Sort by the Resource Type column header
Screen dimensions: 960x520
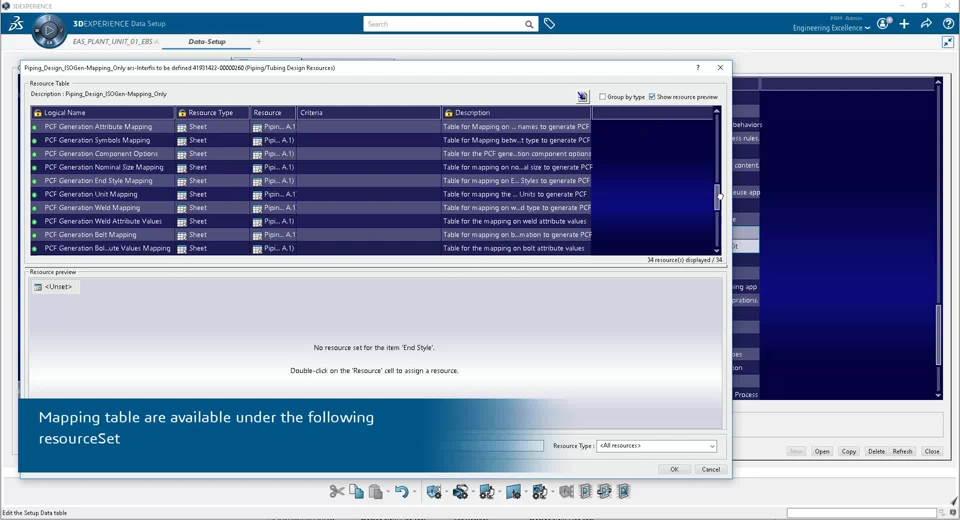click(x=212, y=113)
